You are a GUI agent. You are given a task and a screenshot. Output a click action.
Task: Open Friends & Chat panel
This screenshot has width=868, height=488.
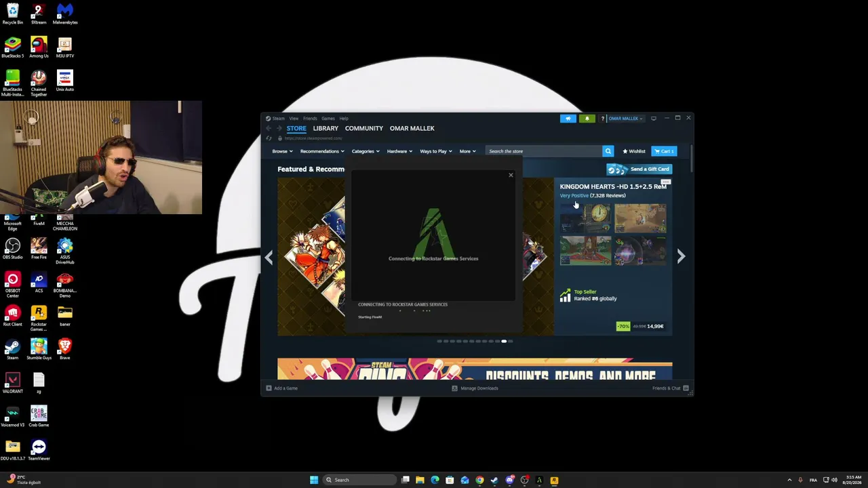tap(670, 388)
